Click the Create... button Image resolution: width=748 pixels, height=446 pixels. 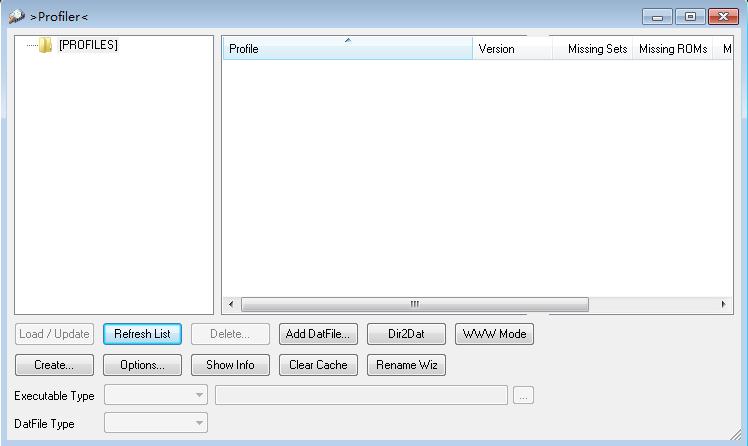54,365
